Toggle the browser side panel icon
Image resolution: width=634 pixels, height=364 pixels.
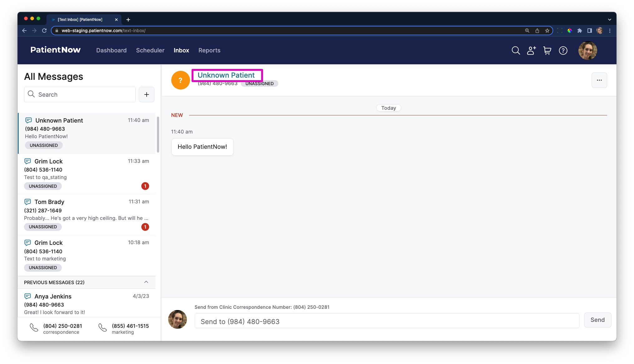point(589,31)
